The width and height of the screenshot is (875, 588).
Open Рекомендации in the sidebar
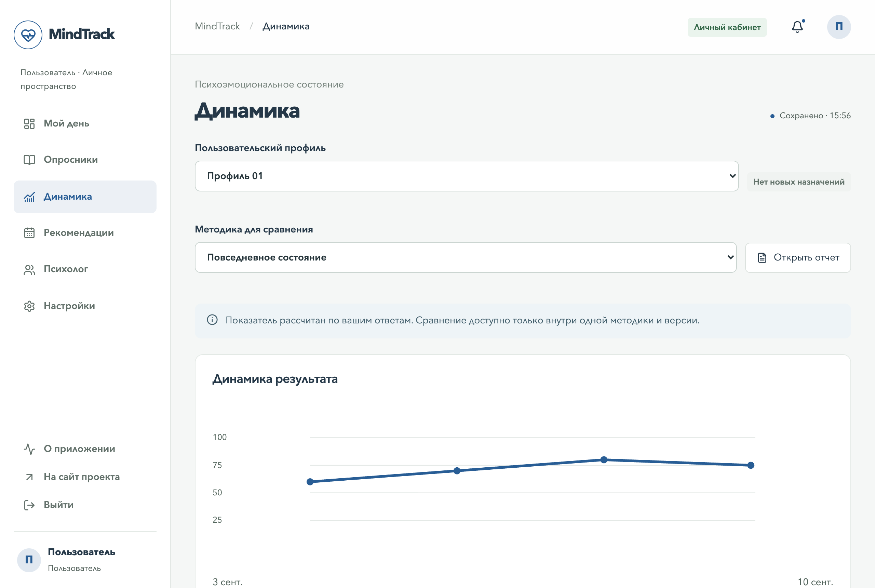click(85, 233)
